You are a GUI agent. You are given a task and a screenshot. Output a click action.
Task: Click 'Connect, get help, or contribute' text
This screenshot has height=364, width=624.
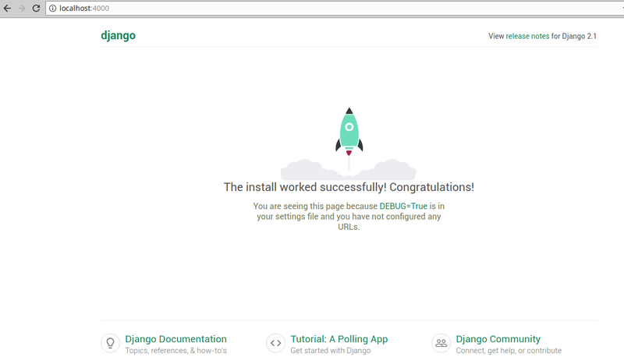tap(509, 351)
